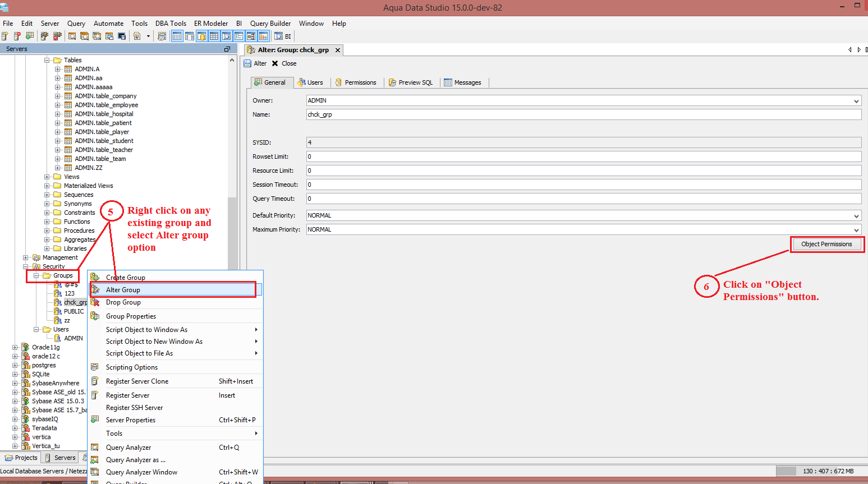Collapse the Groups folder node
The width and height of the screenshot is (868, 484).
[36, 275]
